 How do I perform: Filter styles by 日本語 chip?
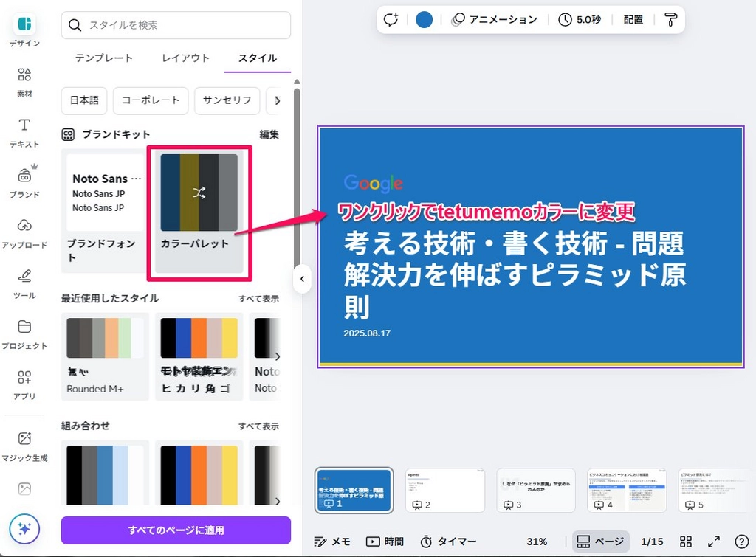point(84,100)
